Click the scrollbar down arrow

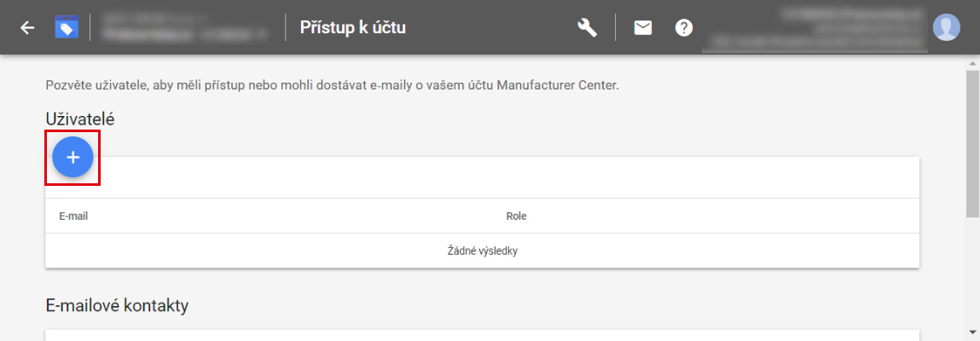[x=972, y=331]
